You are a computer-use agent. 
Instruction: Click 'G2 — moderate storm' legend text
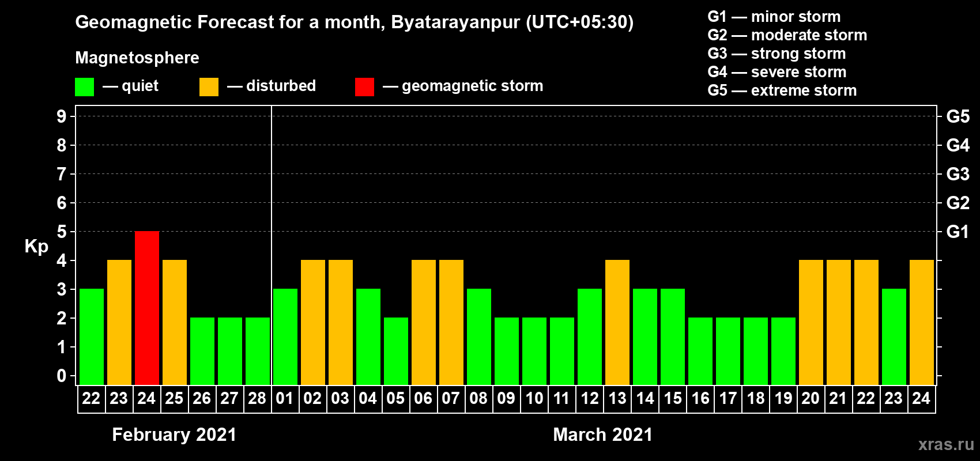click(787, 35)
